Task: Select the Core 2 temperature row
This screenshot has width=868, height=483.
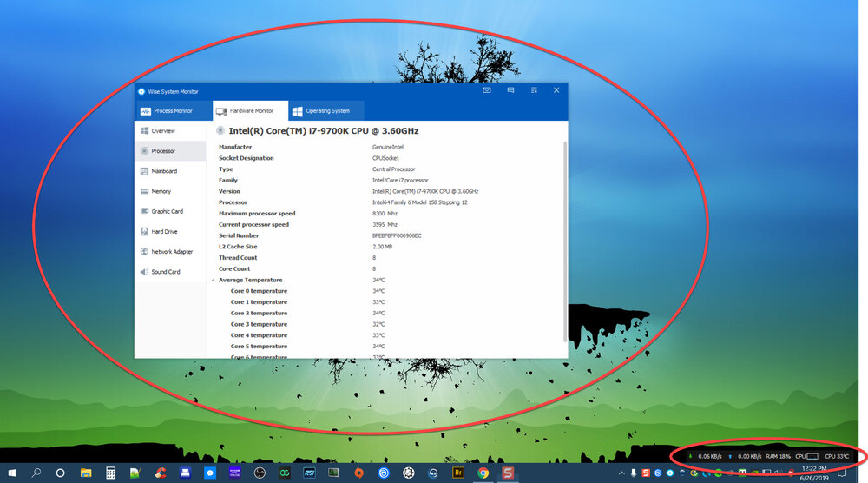Action: click(x=386, y=313)
